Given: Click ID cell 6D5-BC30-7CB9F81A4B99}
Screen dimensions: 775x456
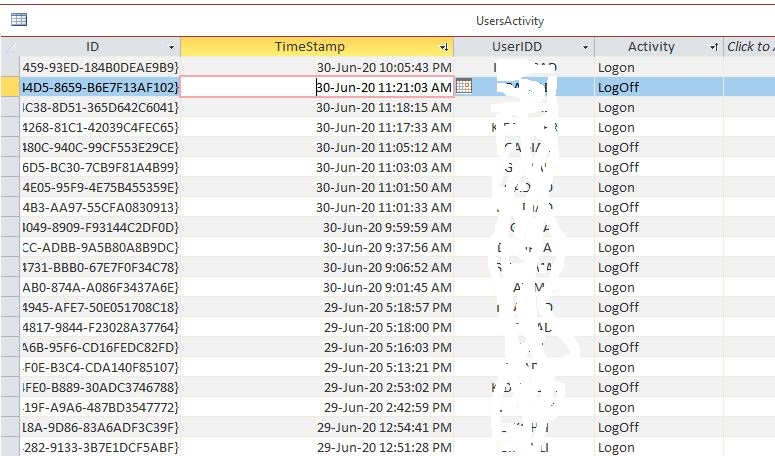Looking at the screenshot, I should 100,167.
